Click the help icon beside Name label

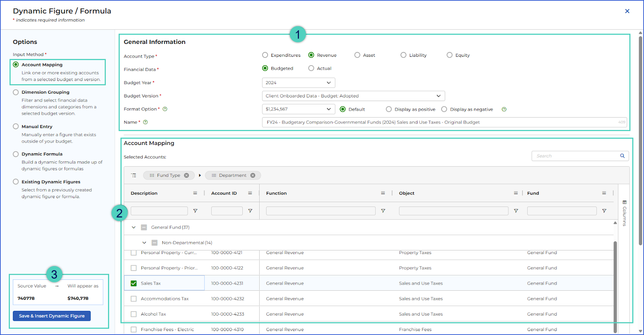point(146,122)
